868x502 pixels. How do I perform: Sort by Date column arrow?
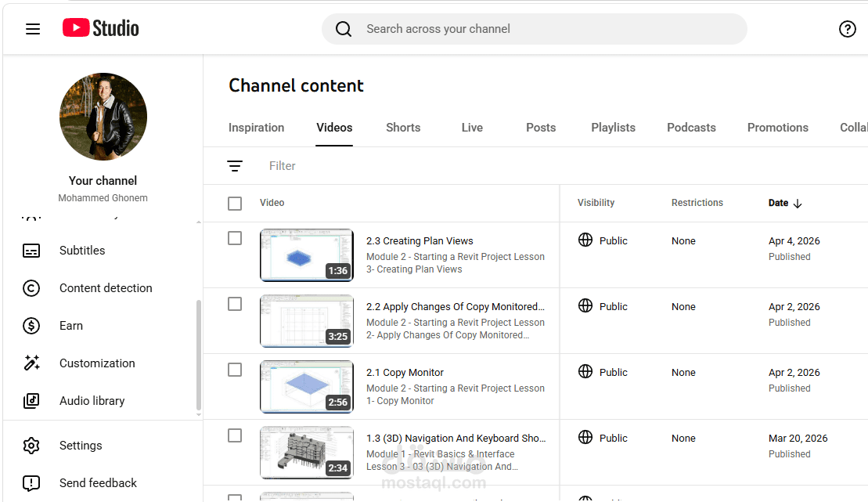797,204
